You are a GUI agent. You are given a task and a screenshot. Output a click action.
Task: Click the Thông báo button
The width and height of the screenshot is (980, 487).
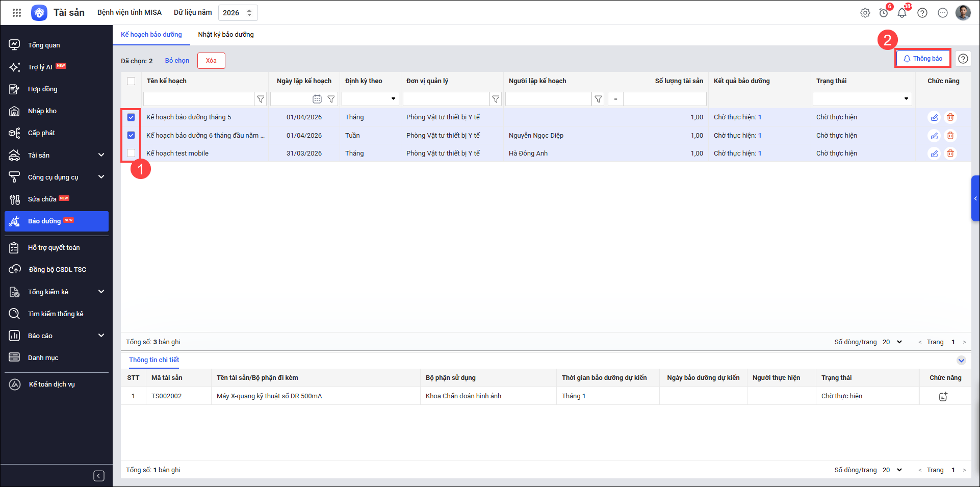[x=923, y=59]
